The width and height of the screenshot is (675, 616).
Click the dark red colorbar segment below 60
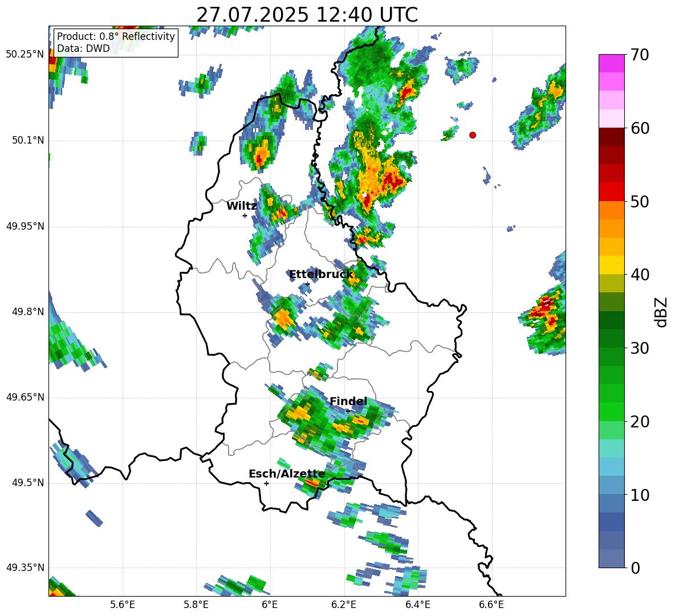(611, 136)
